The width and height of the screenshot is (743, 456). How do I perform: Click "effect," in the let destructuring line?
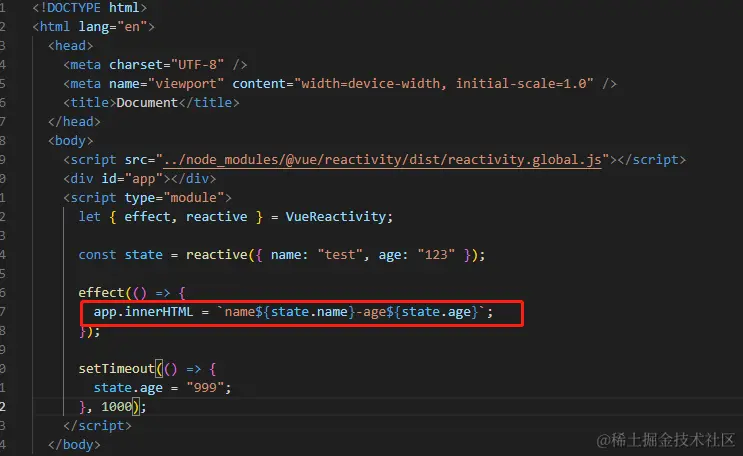pos(151,217)
